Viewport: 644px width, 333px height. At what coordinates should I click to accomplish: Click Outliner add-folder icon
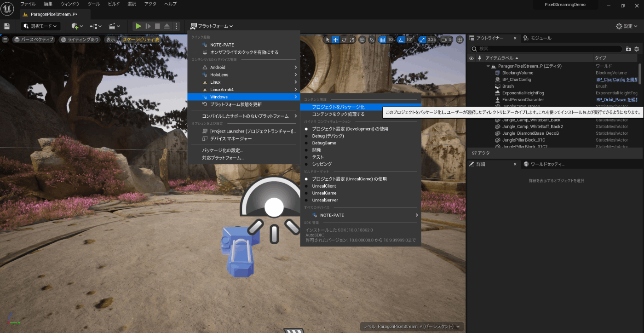pyautogui.click(x=628, y=49)
